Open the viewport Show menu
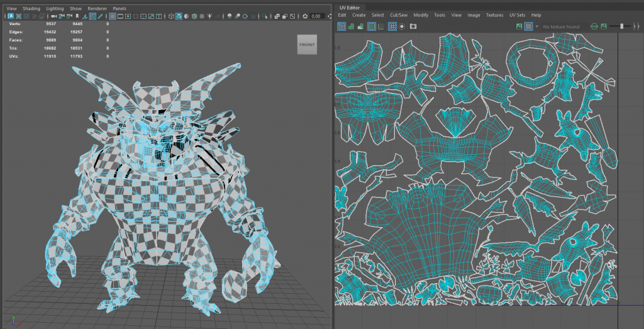Screen dimensions: 644x329 tap(75, 8)
